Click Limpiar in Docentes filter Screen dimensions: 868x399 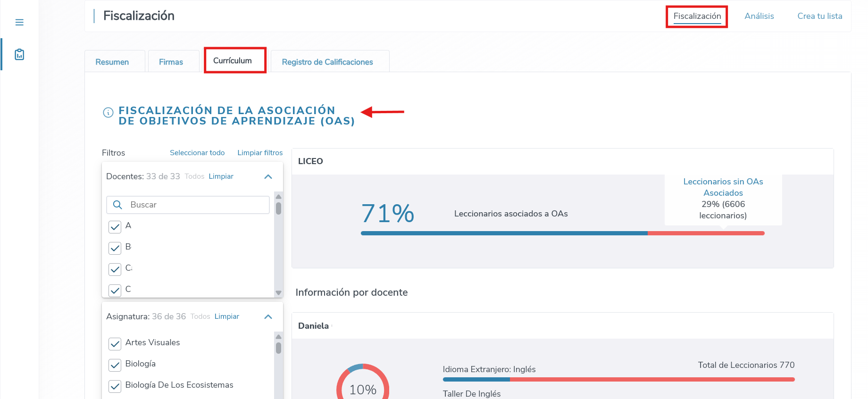coord(221,176)
